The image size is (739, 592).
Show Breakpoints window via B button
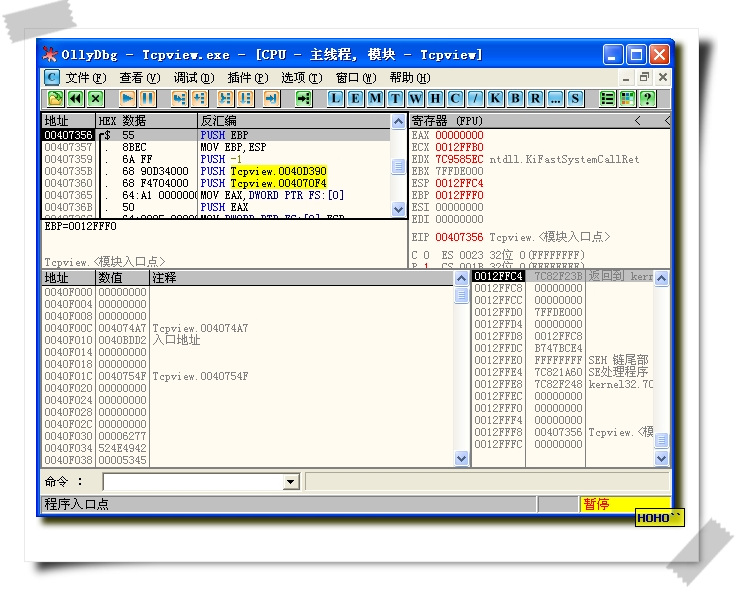click(515, 98)
